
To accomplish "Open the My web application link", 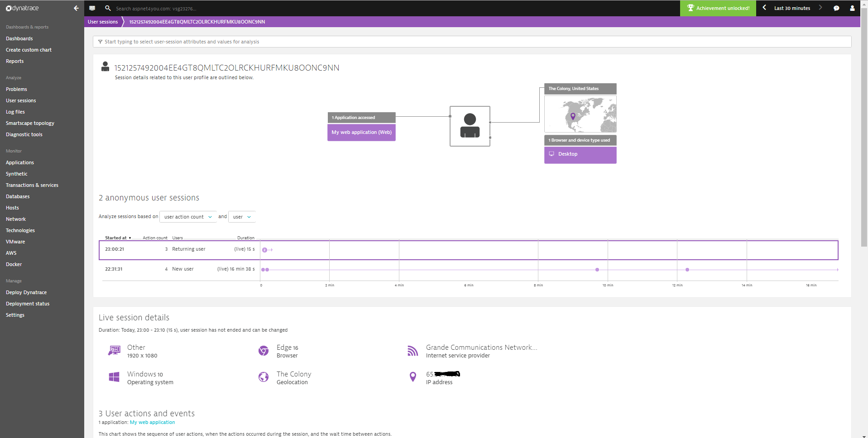I will (x=152, y=422).
